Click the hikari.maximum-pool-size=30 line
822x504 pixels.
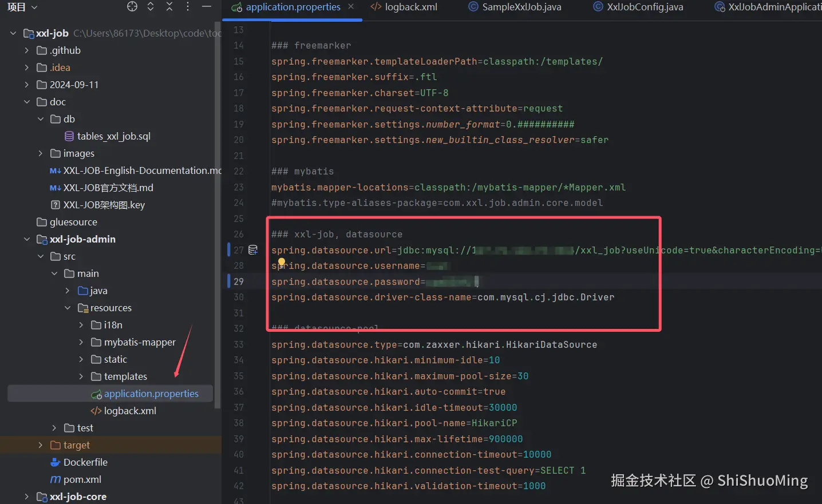point(400,376)
